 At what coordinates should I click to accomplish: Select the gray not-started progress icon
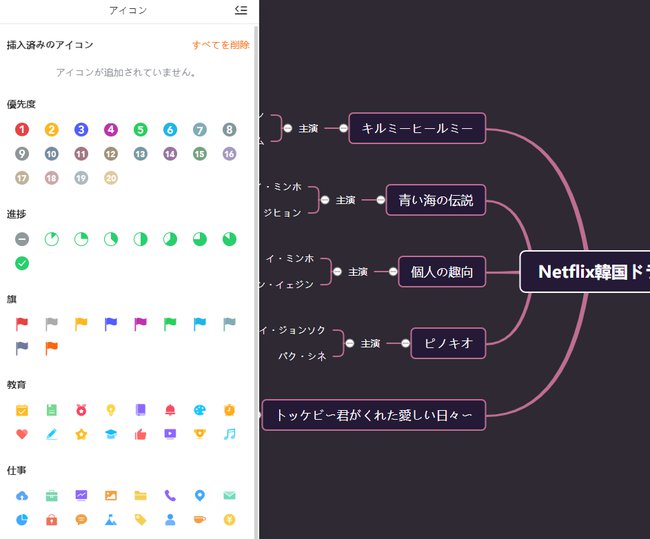tap(22, 239)
